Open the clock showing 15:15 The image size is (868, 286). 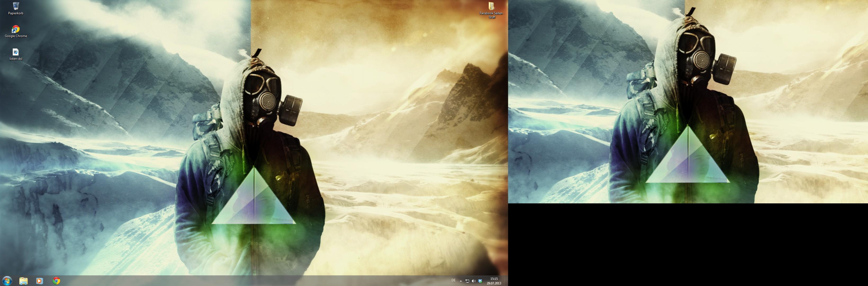[494, 279]
